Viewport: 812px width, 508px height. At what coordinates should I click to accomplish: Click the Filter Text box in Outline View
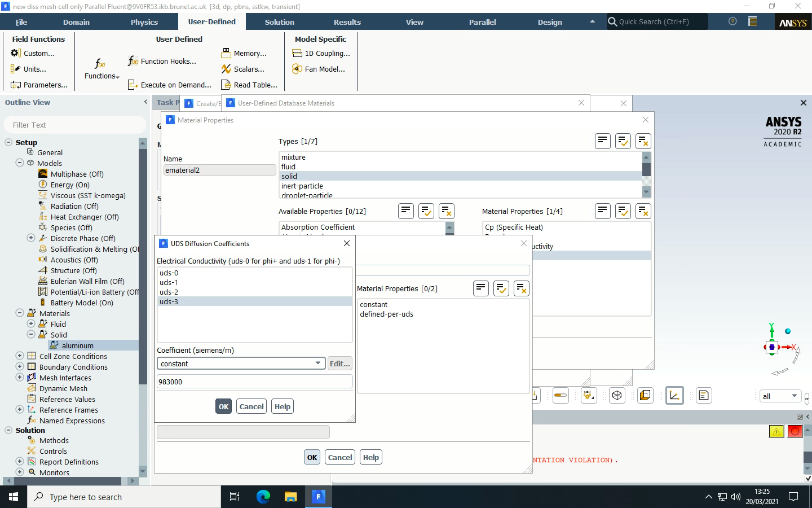pos(74,125)
